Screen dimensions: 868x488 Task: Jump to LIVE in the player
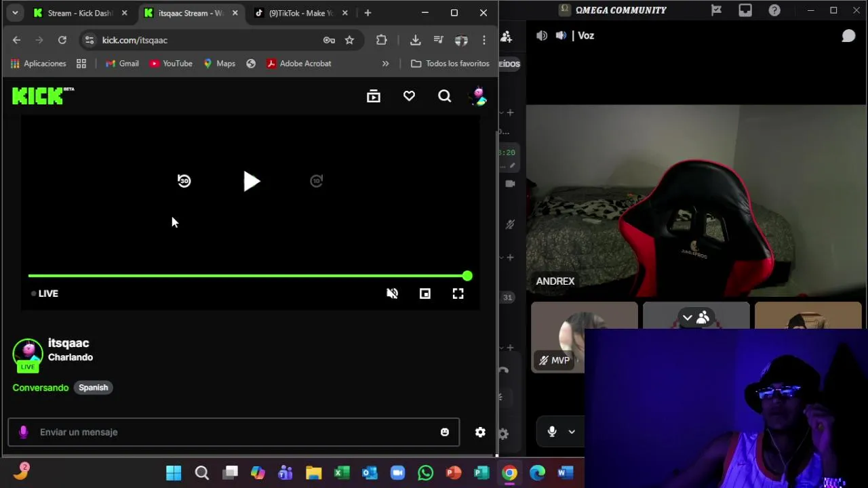(x=45, y=293)
